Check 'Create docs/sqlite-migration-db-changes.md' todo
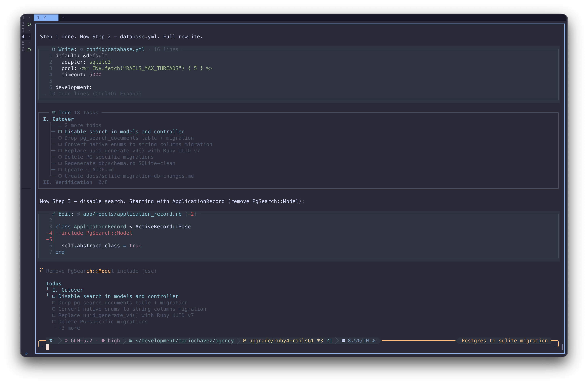The image size is (588, 384). (60, 176)
